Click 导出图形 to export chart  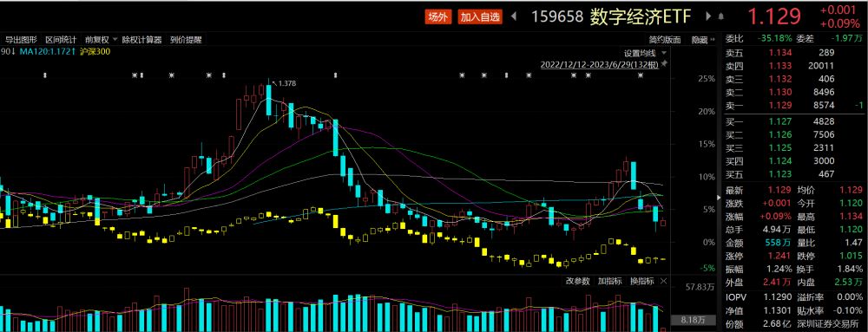tap(21, 40)
